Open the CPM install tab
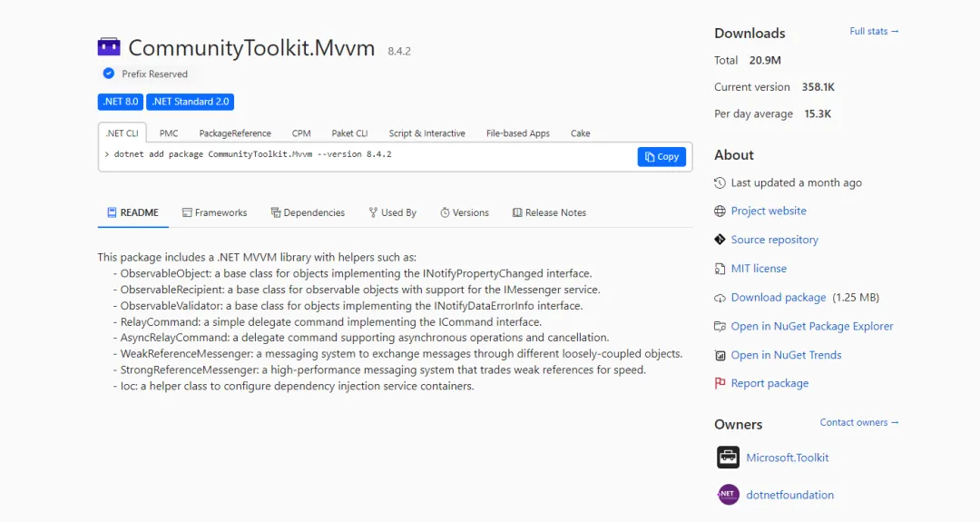This screenshot has width=980, height=522. pos(301,133)
